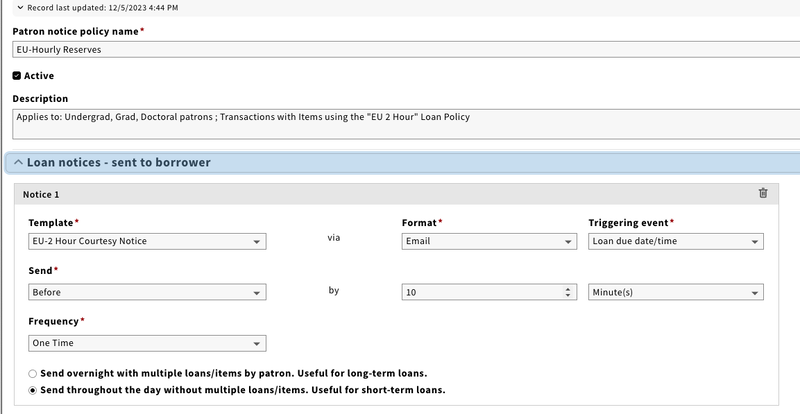Open the Frequency dropdown showing One Time
Viewport: 800px width, 414px height.
point(147,343)
